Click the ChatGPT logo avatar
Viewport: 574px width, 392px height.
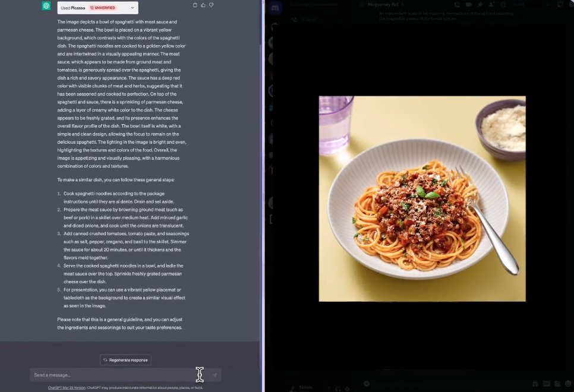coord(46,7)
